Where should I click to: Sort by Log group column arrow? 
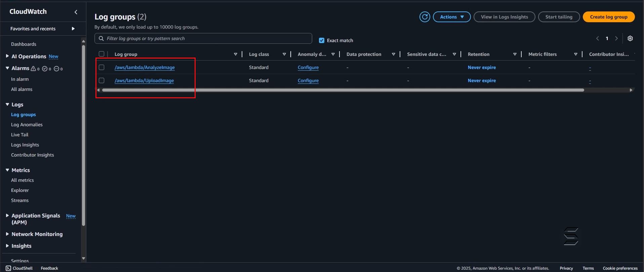236,54
